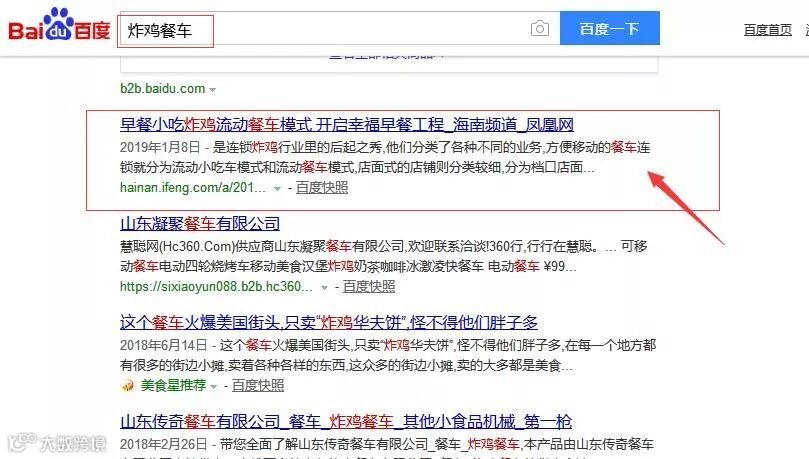Click date text 2018年6月14日
This screenshot has width=809, height=459.
pos(164,345)
